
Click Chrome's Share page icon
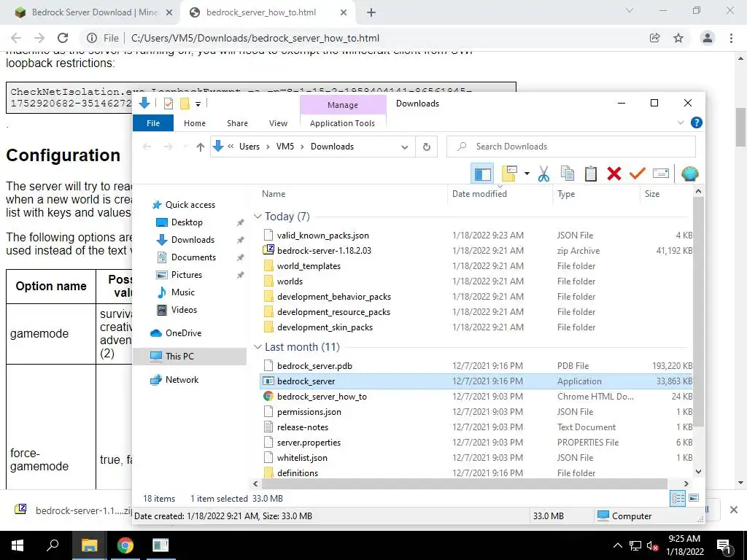[655, 38]
